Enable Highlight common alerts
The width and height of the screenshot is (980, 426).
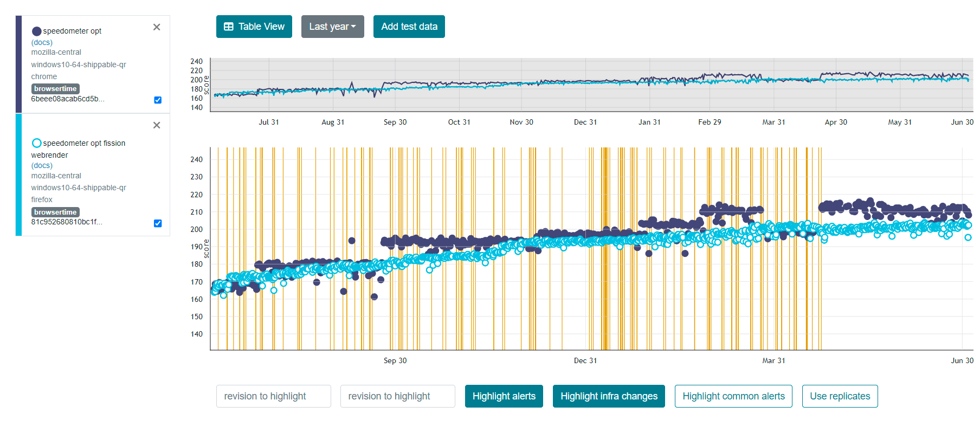pyautogui.click(x=733, y=396)
